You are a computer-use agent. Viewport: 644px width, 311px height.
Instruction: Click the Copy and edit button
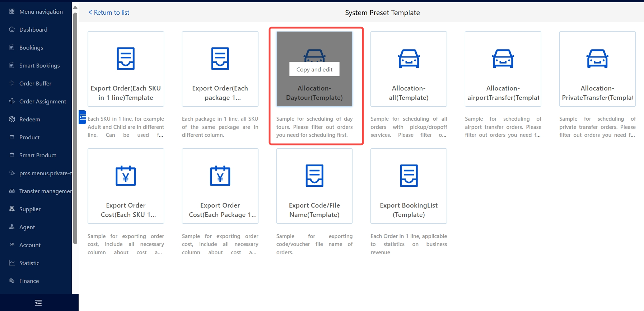click(x=314, y=69)
